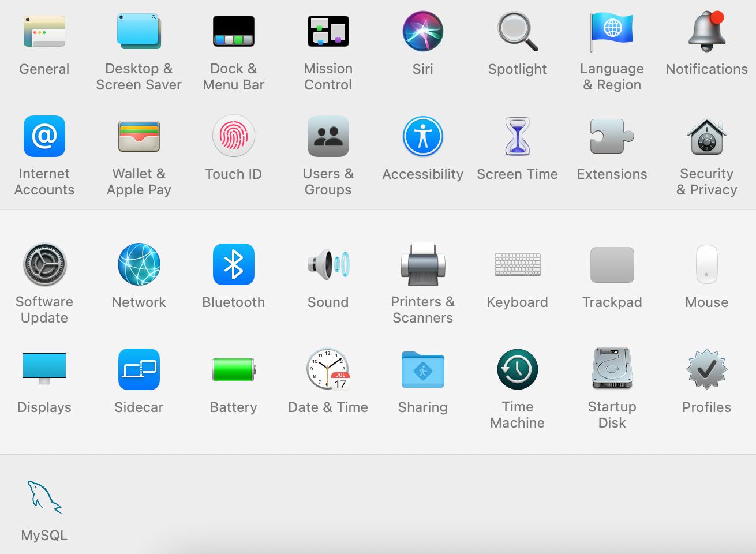Screen dimensions: 756x554
Task: Open Touch ID fingerprint settings
Action: [x=234, y=137]
